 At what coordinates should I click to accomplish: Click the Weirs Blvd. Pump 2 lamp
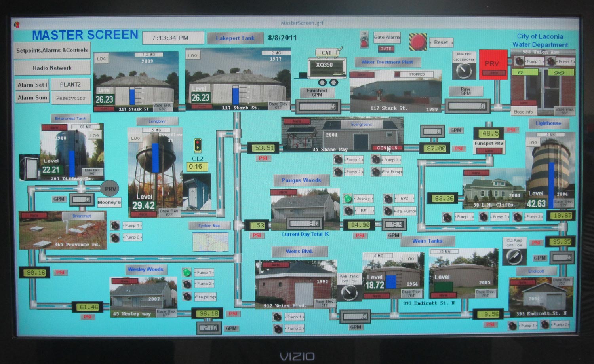click(278, 329)
